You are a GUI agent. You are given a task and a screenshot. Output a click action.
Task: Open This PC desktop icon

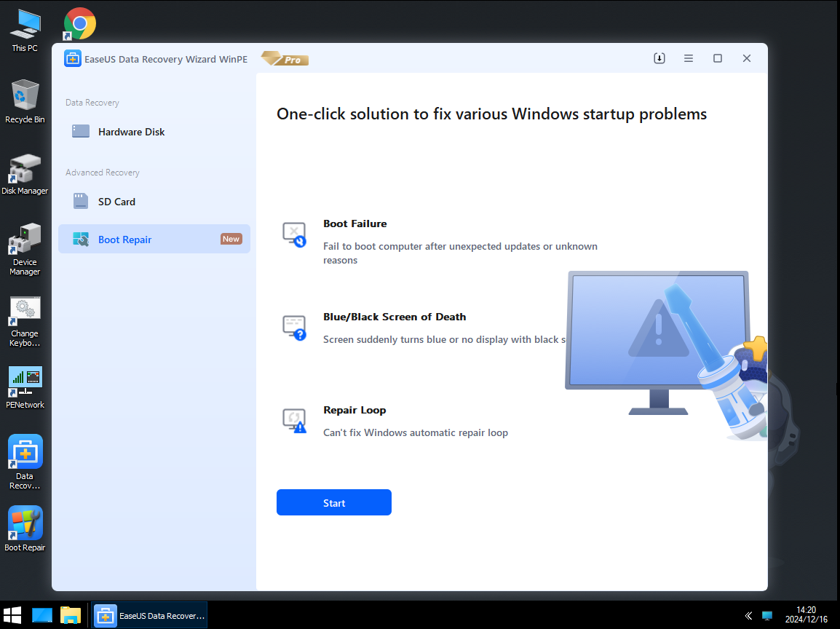tap(25, 31)
